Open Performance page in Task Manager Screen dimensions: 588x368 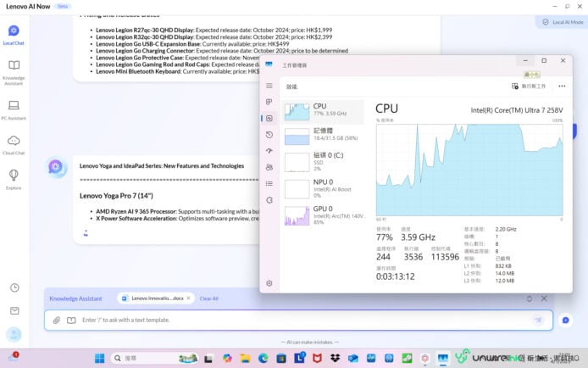click(x=269, y=119)
